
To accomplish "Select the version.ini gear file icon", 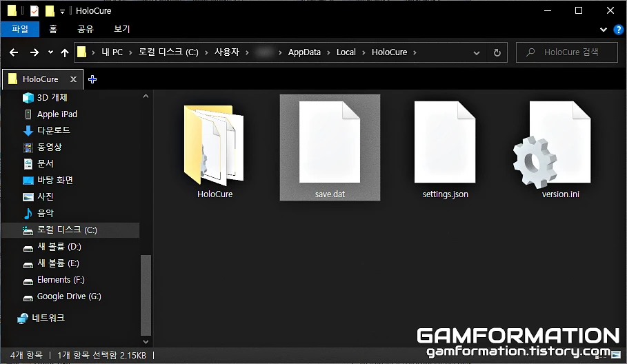I will tap(553, 144).
